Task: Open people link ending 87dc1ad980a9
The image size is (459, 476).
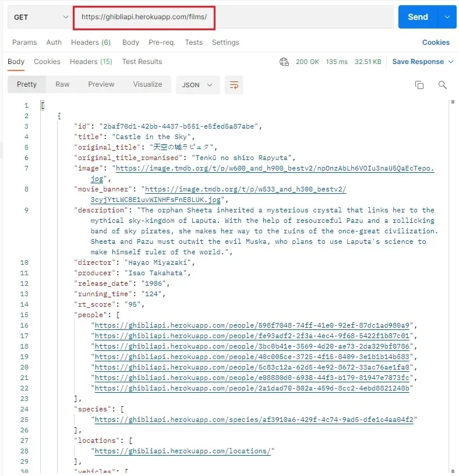Action: coord(252,325)
